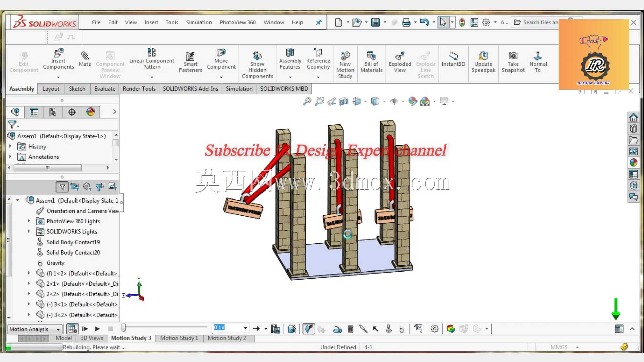Switch to Motion Study 2 tab
The width and height of the screenshot is (644, 362).
(x=227, y=338)
